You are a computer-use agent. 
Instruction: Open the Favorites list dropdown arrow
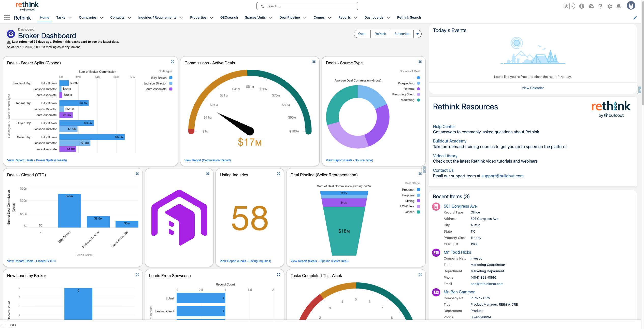point(572,6)
